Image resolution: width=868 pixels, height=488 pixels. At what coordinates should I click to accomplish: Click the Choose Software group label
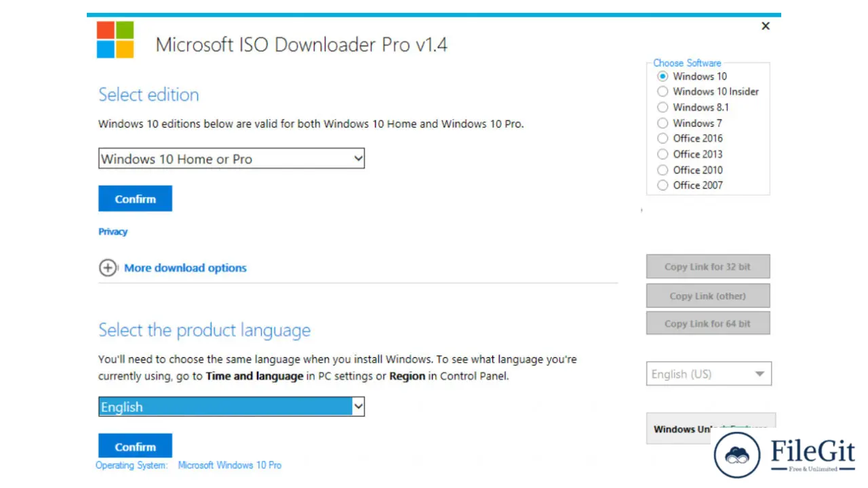(x=687, y=62)
